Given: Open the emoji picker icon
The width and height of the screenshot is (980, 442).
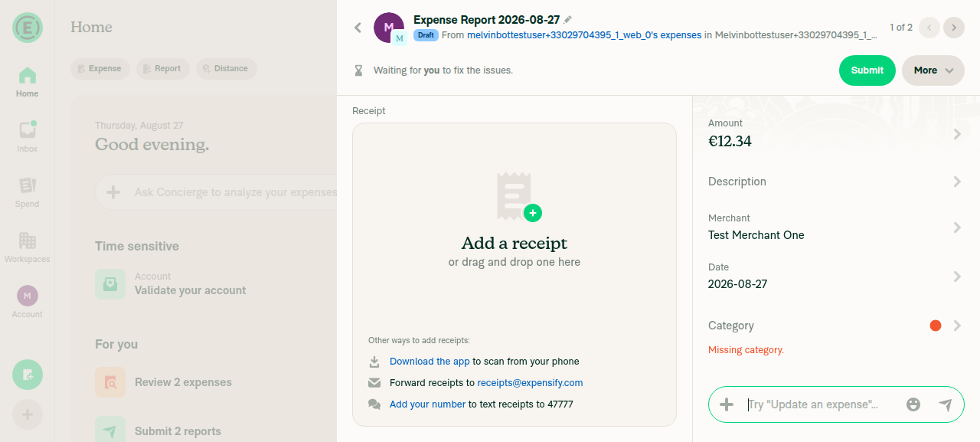Looking at the screenshot, I should click(913, 404).
